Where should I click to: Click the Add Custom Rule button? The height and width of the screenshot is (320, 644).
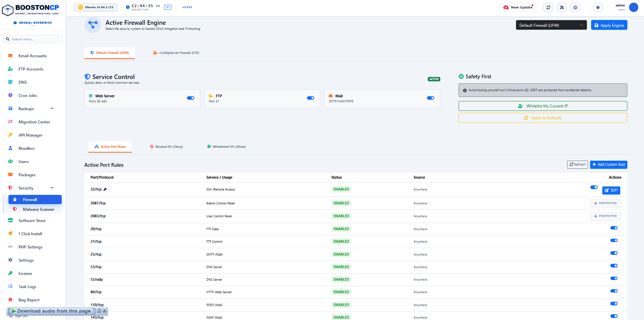click(x=608, y=164)
